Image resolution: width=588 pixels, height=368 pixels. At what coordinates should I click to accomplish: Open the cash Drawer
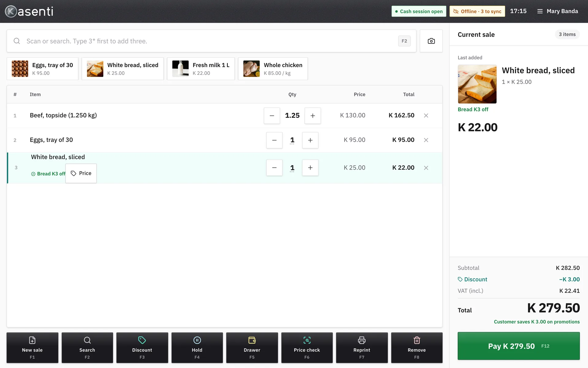tap(252, 348)
